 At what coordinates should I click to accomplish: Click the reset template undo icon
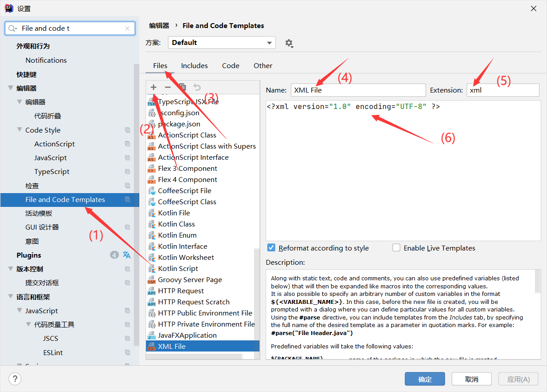(x=197, y=87)
